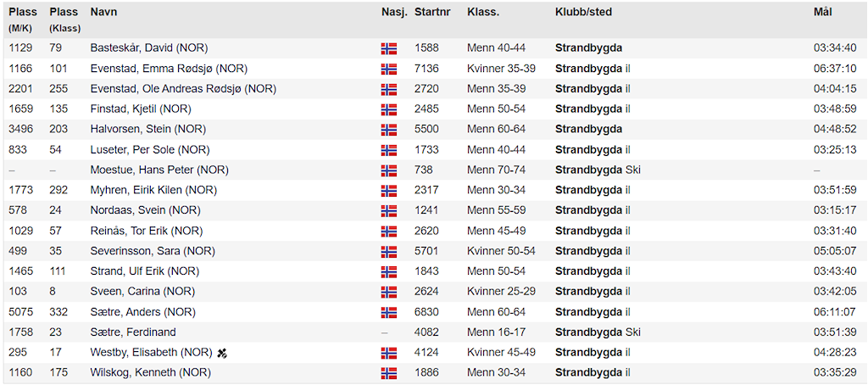Sort by the Navn column header

[x=104, y=13]
